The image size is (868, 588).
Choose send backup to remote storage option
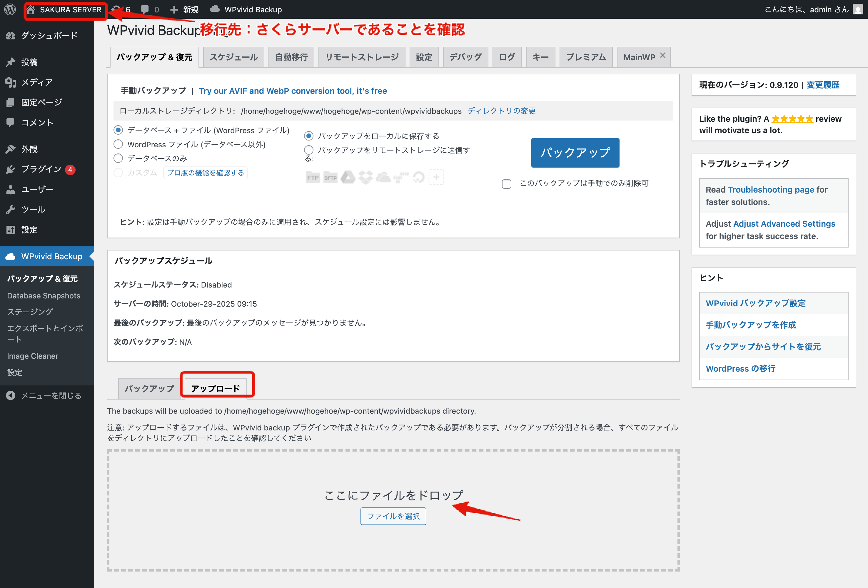(308, 150)
